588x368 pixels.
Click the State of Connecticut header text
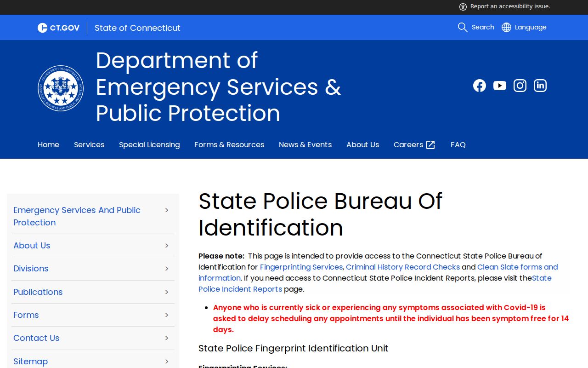(137, 28)
